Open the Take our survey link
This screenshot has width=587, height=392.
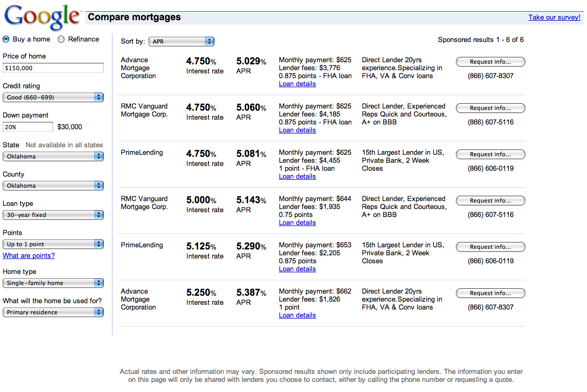tap(554, 18)
